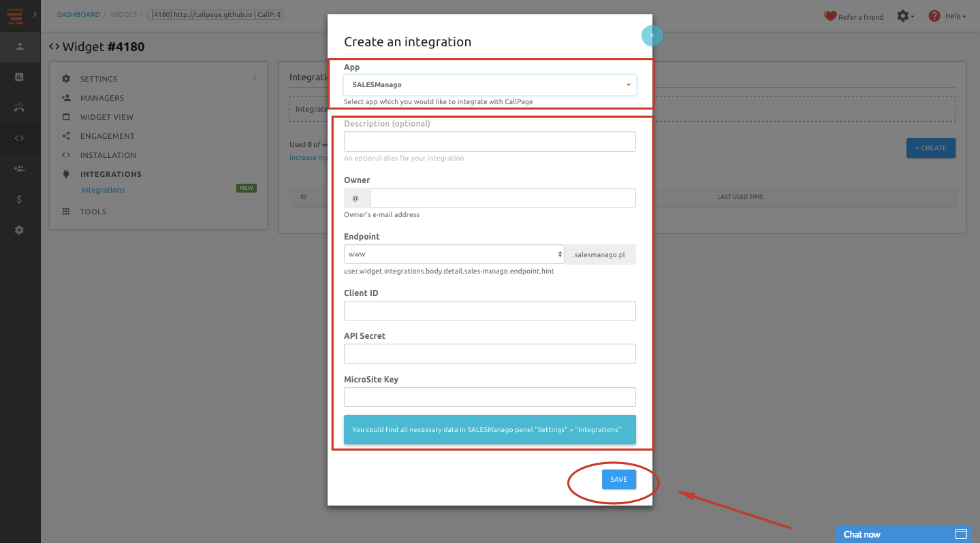The height and width of the screenshot is (543, 980).
Task: Open TOOLS in the widget menu
Action: tap(93, 212)
